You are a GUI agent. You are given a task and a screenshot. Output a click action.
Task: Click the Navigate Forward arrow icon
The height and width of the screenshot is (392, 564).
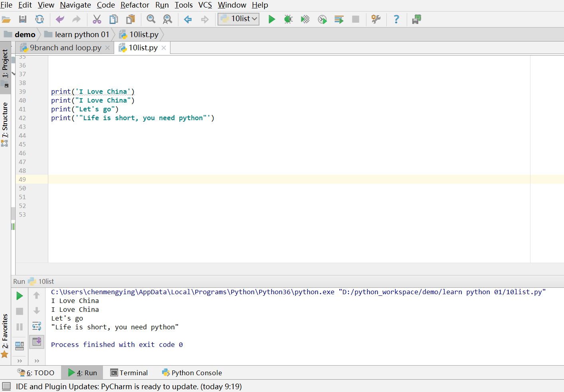(205, 19)
